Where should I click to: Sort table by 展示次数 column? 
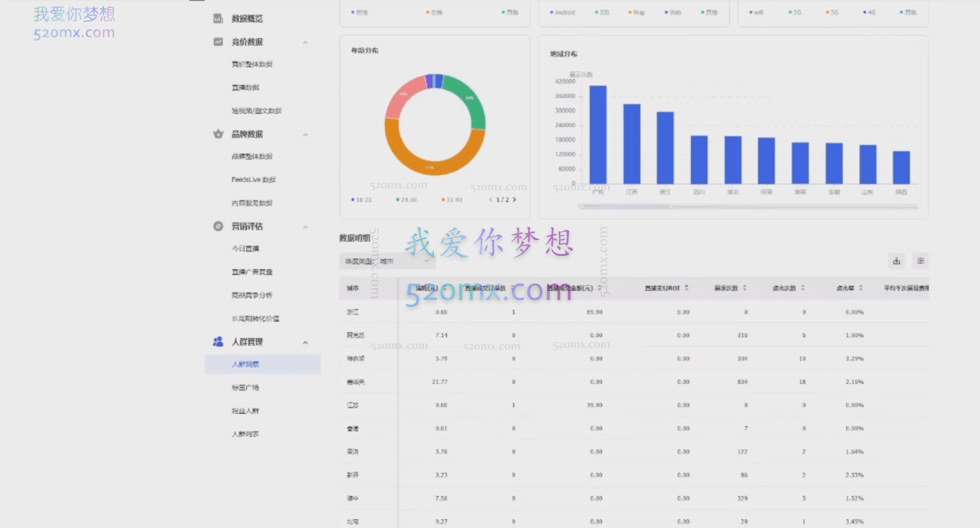(744, 288)
